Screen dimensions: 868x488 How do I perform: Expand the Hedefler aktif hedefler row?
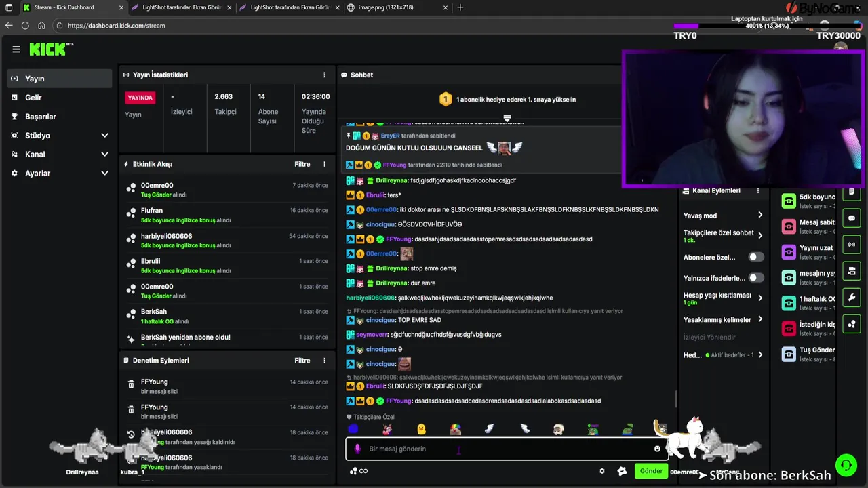click(723, 355)
